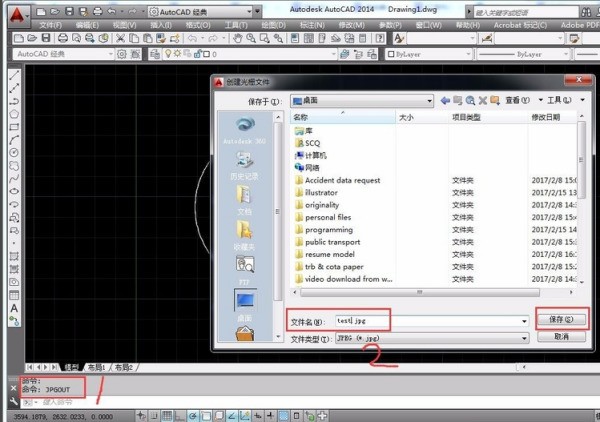Screen dimensions: 600x422
Task: Click the red X delete icon in dialog
Action: pyautogui.click(x=483, y=100)
